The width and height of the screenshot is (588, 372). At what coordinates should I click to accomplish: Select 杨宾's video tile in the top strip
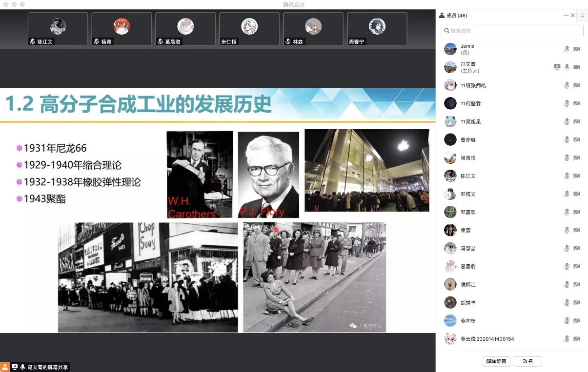tap(122, 29)
